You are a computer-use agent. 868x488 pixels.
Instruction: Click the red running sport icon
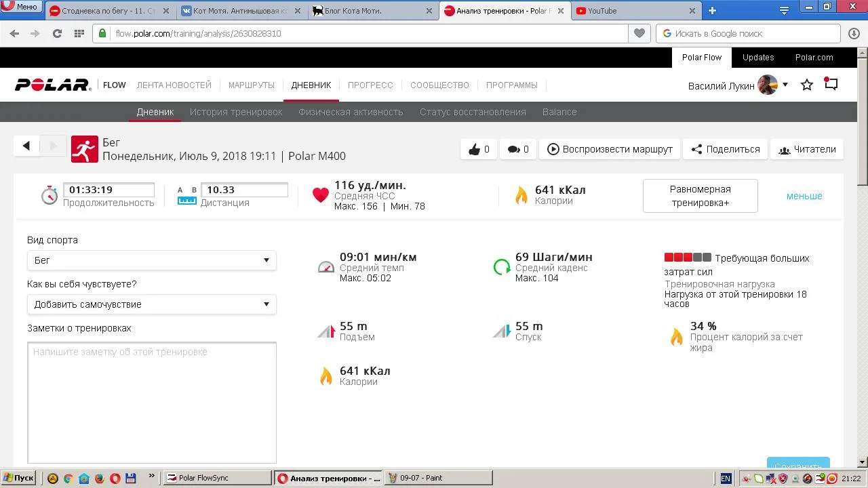coord(84,150)
